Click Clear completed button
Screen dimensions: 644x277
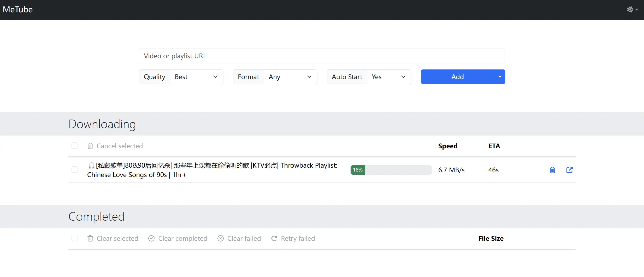click(178, 238)
